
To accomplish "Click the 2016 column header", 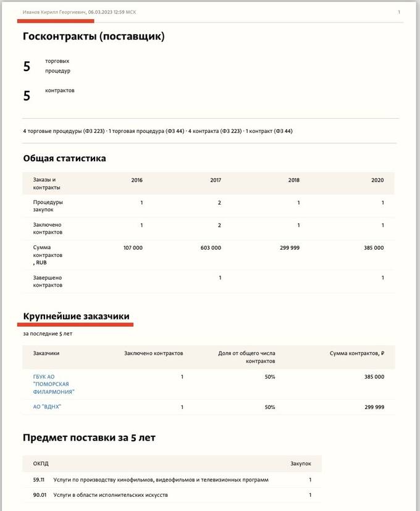I will pyautogui.click(x=137, y=180).
